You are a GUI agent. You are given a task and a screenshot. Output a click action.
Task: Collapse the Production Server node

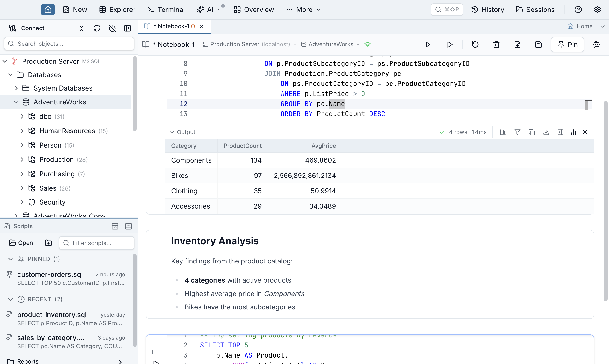5,61
